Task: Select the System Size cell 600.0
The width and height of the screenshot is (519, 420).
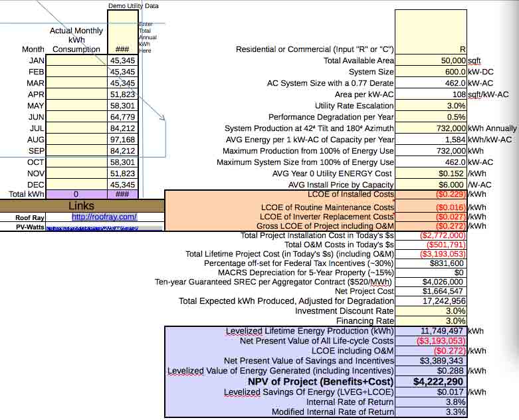Action: [431, 72]
